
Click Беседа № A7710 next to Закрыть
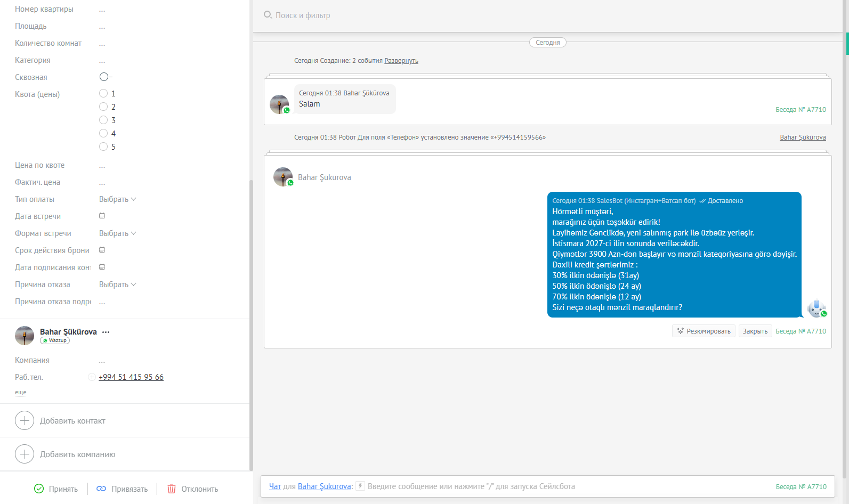[x=801, y=331]
